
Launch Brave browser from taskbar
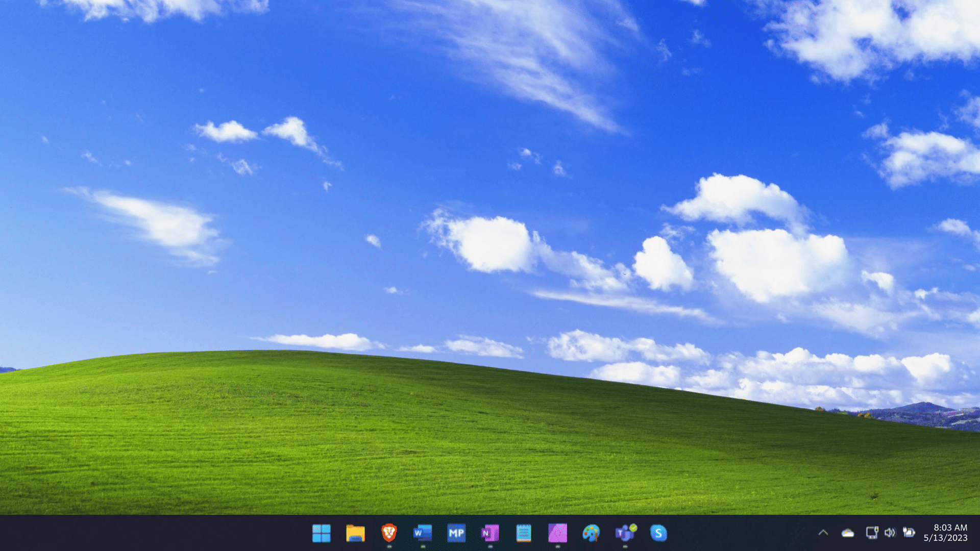(389, 533)
